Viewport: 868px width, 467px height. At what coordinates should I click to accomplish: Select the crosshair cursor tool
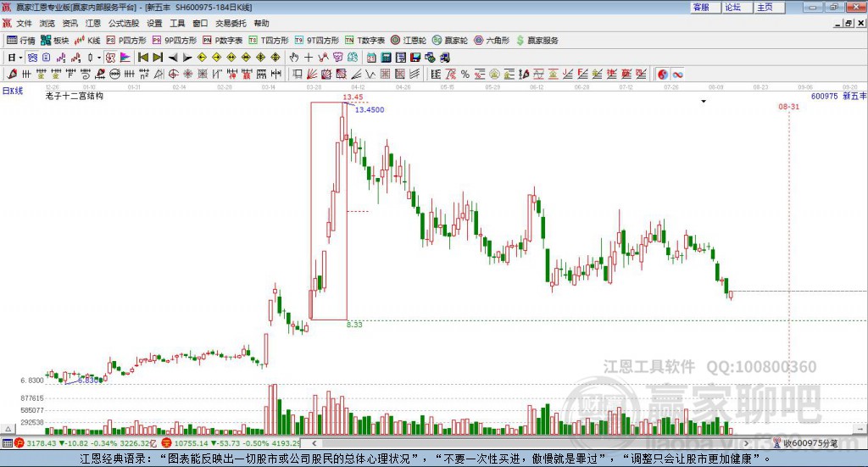point(309,58)
